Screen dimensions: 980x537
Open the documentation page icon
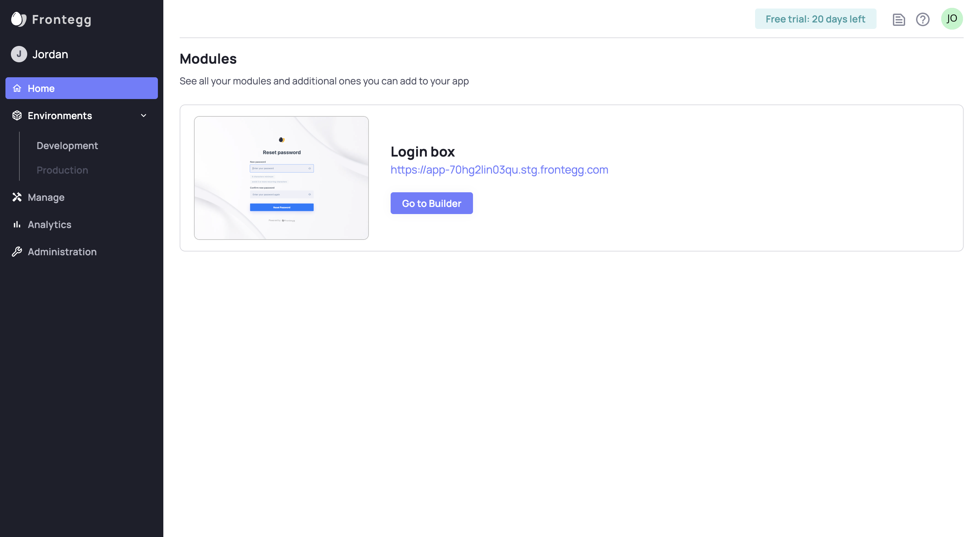[x=898, y=19]
